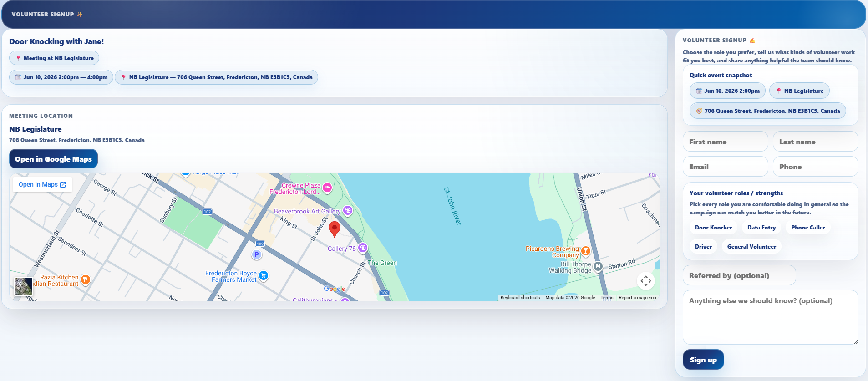Toggle the map fullscreen view icon

coord(645,281)
